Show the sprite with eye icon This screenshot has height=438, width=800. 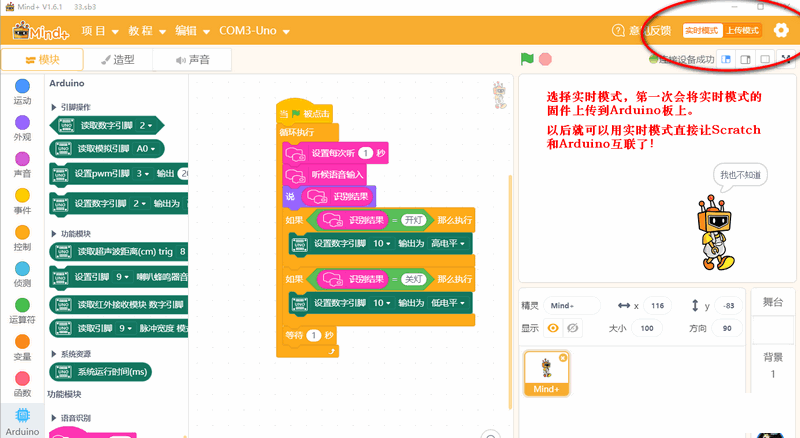(553, 328)
